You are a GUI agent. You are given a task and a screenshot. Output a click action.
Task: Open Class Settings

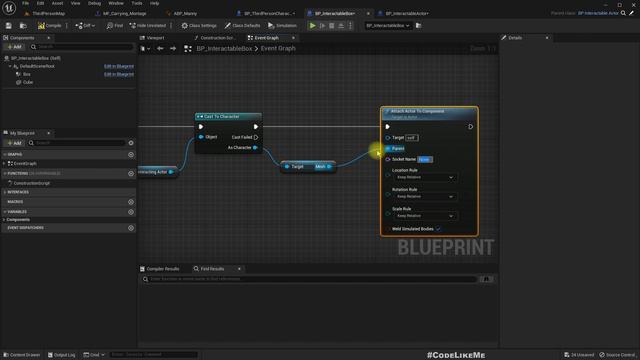(x=199, y=25)
